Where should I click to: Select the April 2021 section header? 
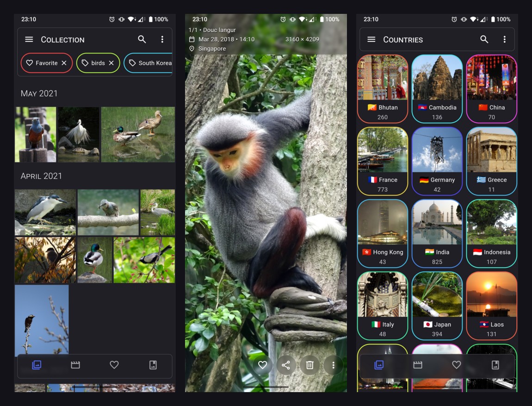click(41, 176)
